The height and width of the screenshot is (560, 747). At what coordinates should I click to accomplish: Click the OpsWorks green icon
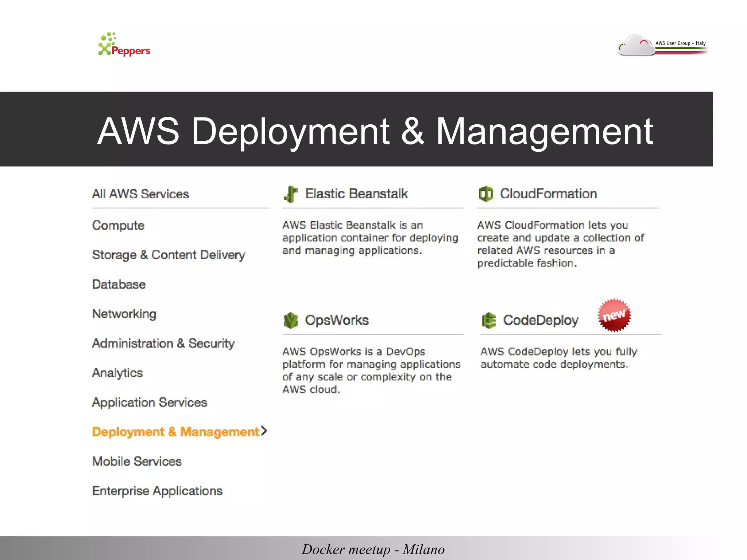click(291, 320)
